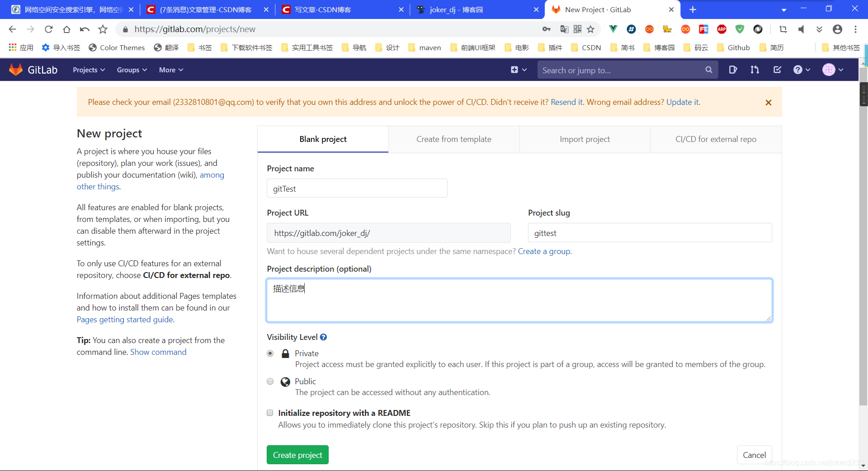Click the Project slug input field

(x=650, y=233)
